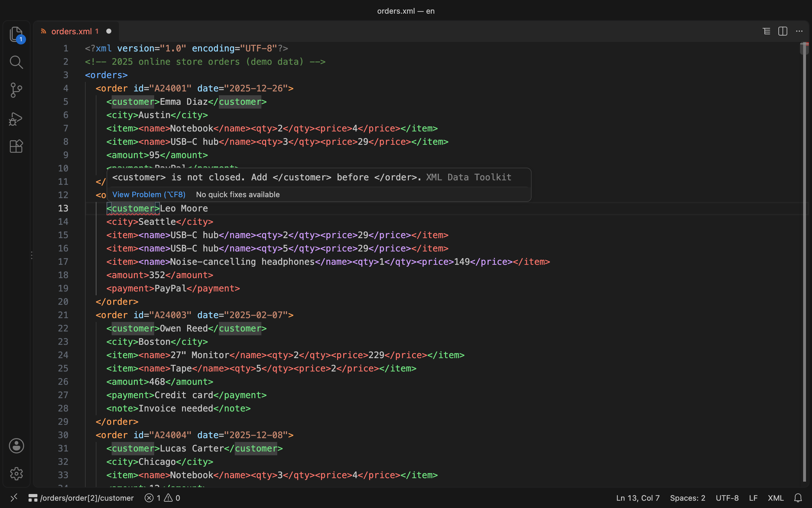Open the Manage gear icon
The image size is (812, 508).
16,473
